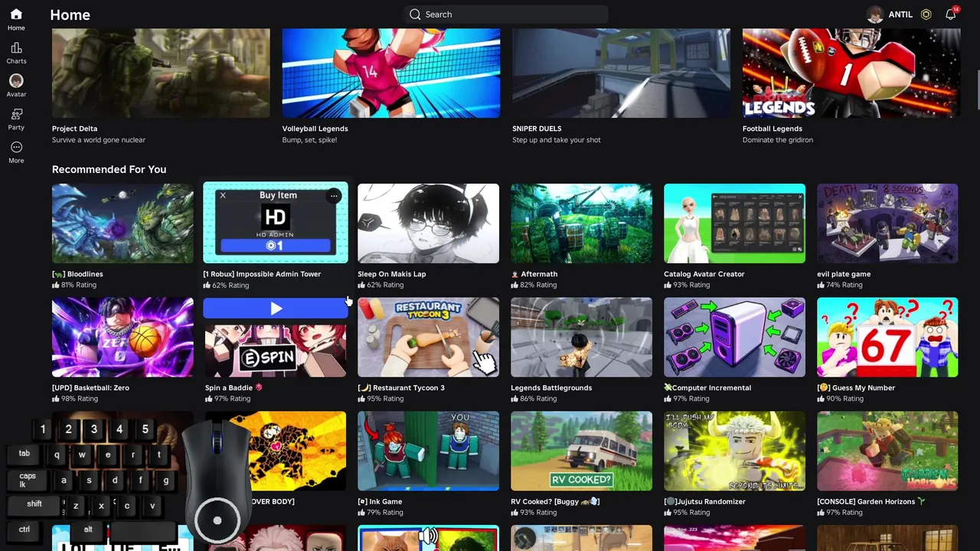Open the Volleyball Legends thumbnail
The width and height of the screenshot is (980, 551).
tap(391, 73)
